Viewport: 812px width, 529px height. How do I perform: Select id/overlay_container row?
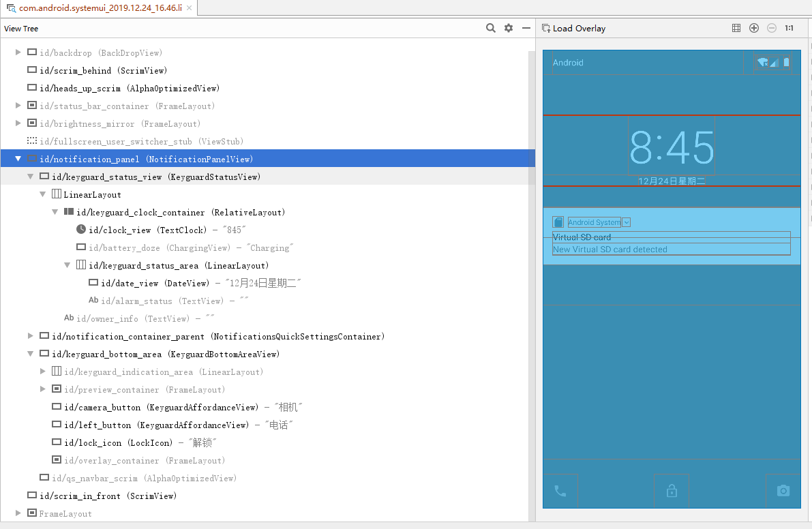[267, 460]
